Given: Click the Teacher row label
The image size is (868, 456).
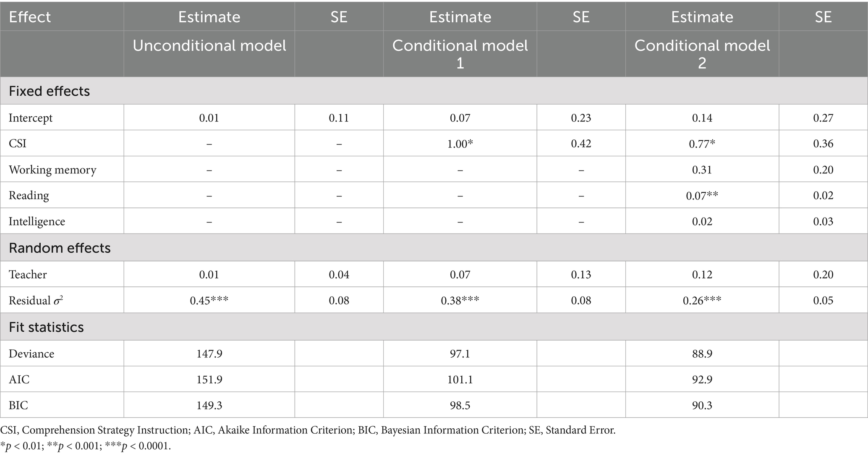Looking at the screenshot, I should click(28, 275).
